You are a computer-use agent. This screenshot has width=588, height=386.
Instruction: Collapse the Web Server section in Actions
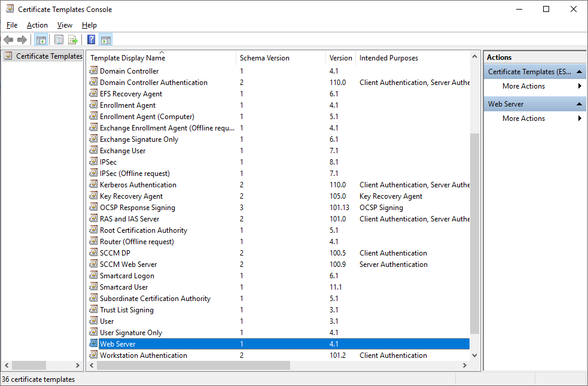coord(579,104)
